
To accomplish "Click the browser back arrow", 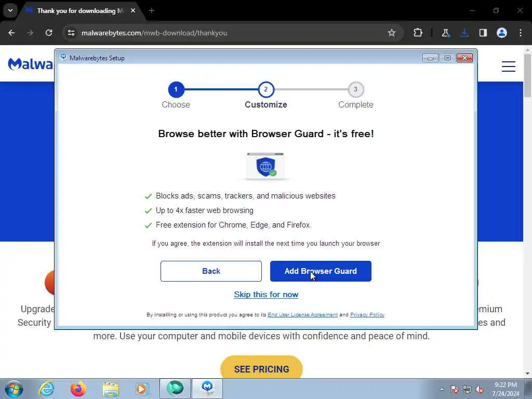I will coord(11,33).
